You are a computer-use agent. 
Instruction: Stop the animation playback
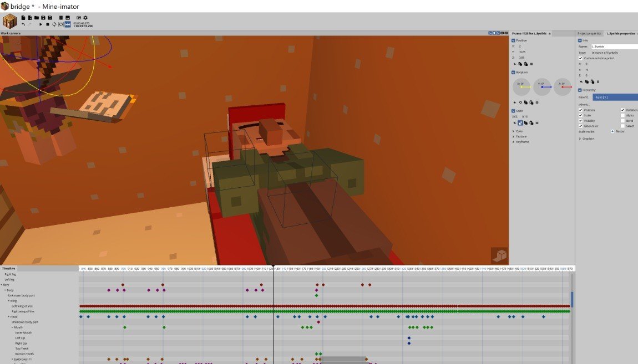point(48,24)
